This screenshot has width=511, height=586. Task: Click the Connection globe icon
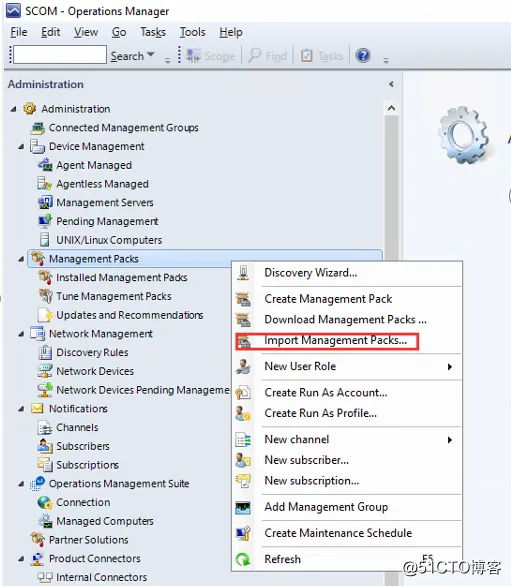point(45,502)
